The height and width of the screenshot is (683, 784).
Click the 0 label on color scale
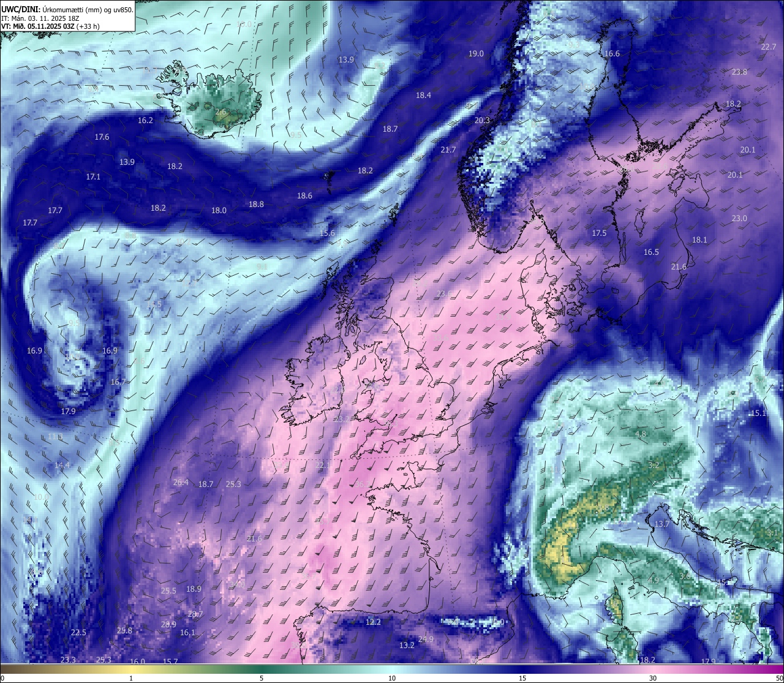[x=2, y=678]
